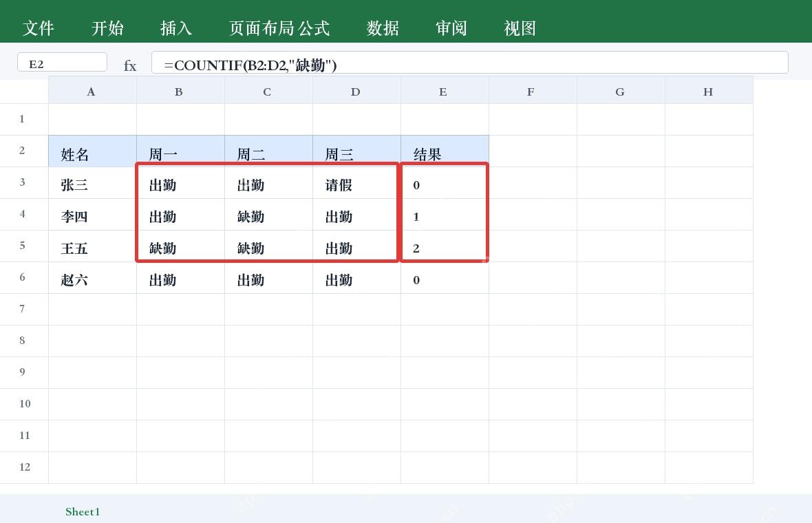Screen dimensions: 812x523
Task: Select the 视图 tab
Action: [520, 28]
